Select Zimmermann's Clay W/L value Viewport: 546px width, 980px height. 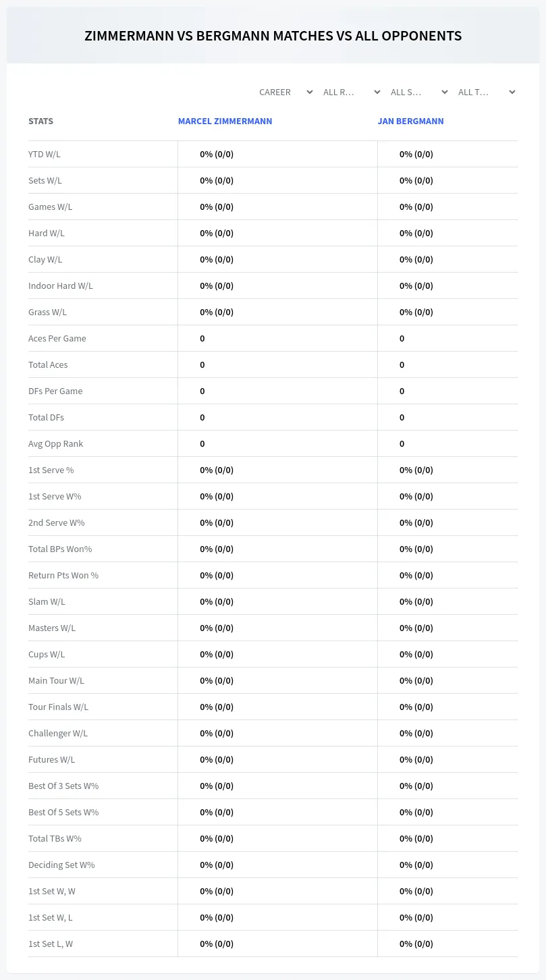(x=217, y=259)
